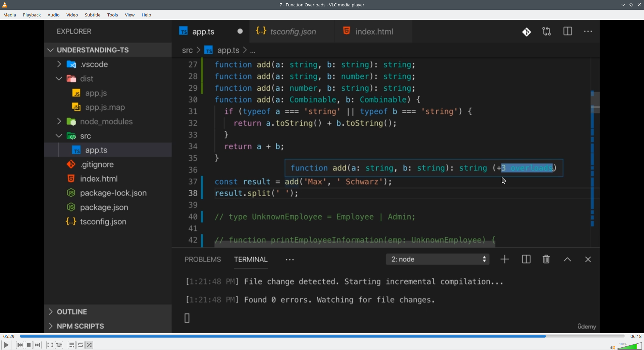
Task: Mute audio using the speaker icon
Action: click(612, 347)
